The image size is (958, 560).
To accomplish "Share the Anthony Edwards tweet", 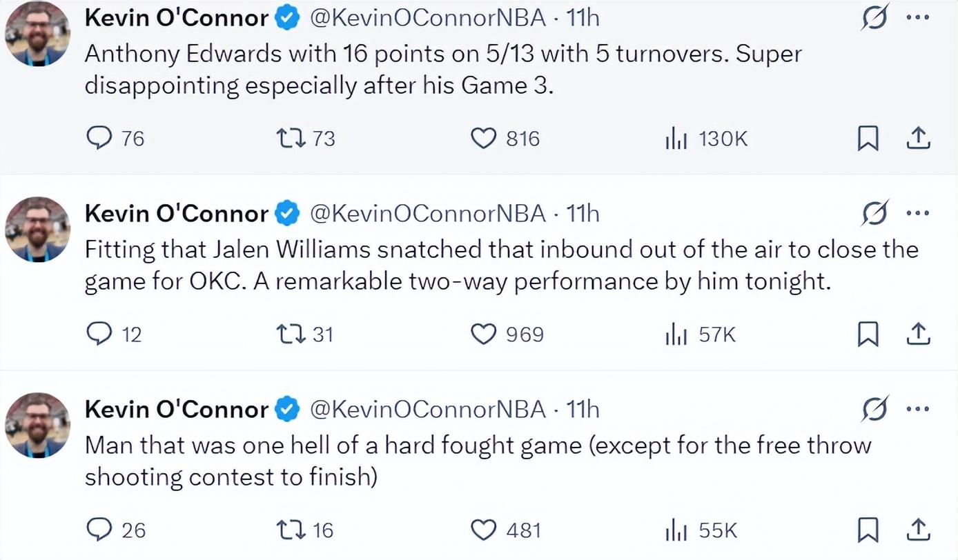I will tap(917, 139).
